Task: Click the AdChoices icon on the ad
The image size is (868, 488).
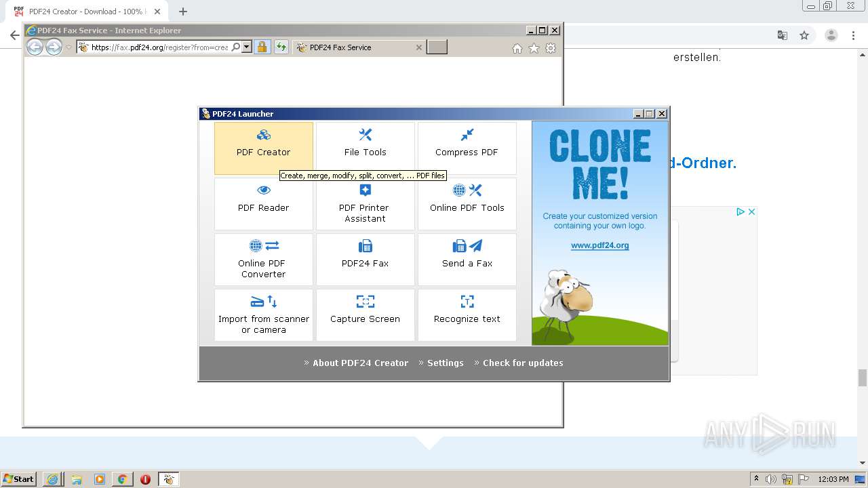Action: (741, 212)
